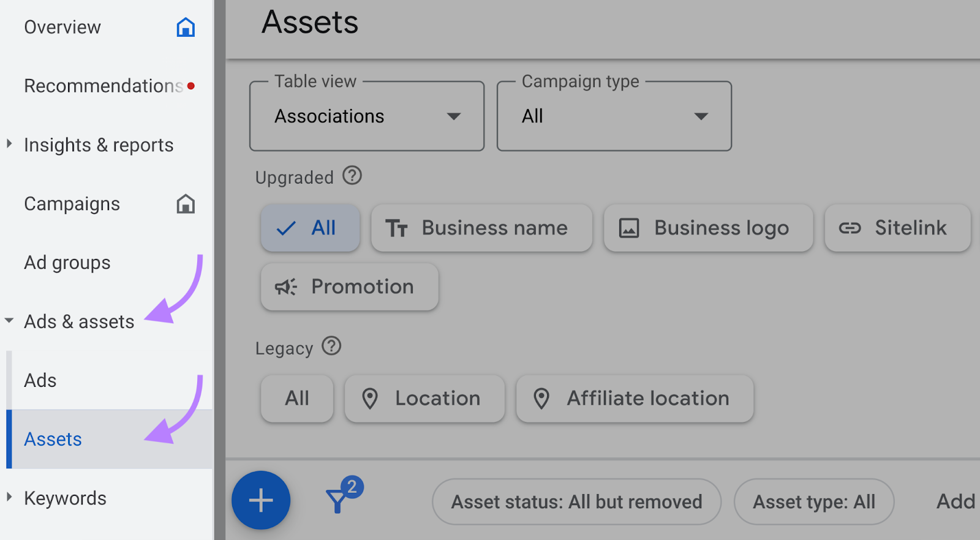
Task: Click the Overview home icon
Action: click(x=186, y=28)
